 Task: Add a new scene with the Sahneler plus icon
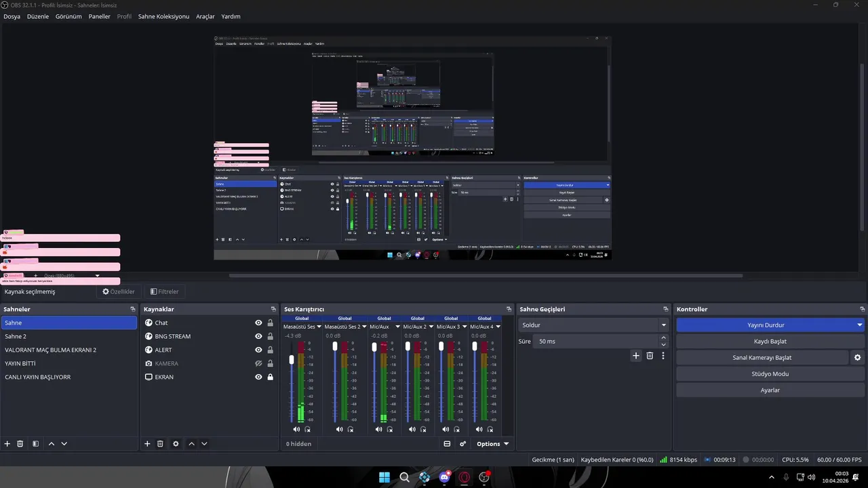coord(7,444)
